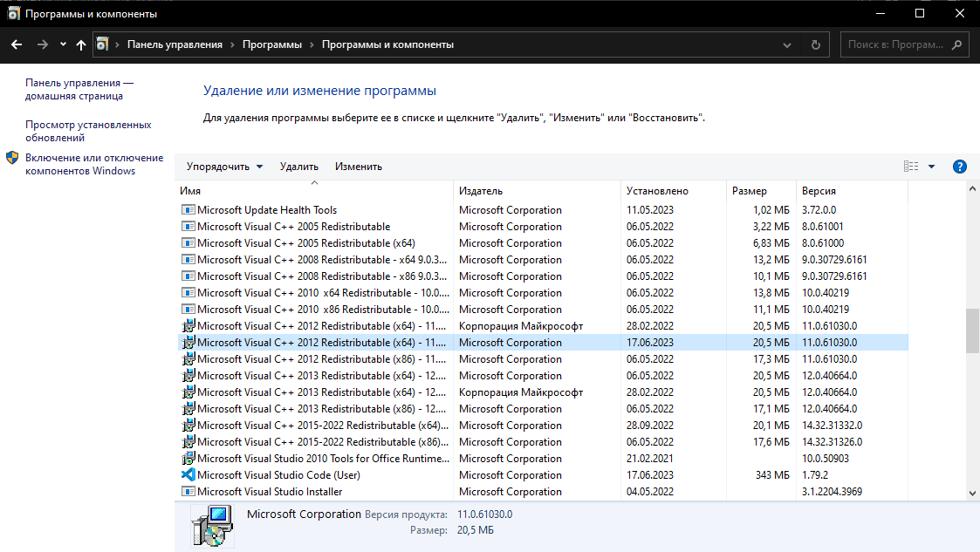Click icon of Visual C++ 2012 (x86) Redistributable
Viewport: 980px width, 552px height.
[x=188, y=359]
